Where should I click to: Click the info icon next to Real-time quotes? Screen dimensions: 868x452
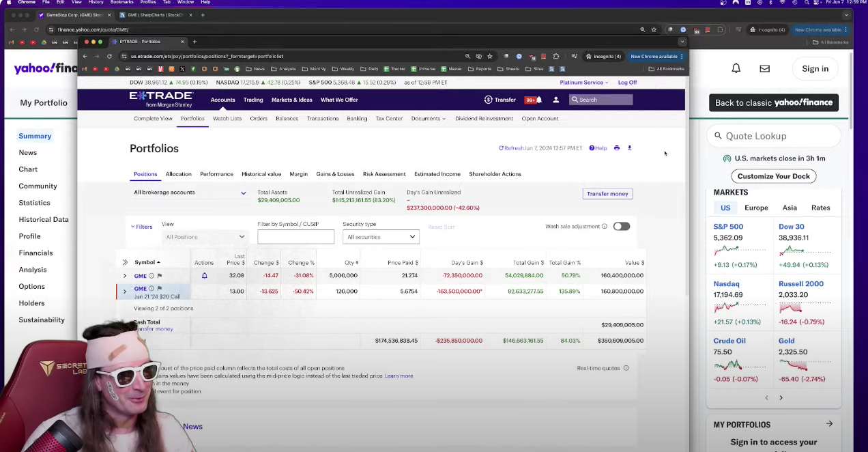click(626, 368)
